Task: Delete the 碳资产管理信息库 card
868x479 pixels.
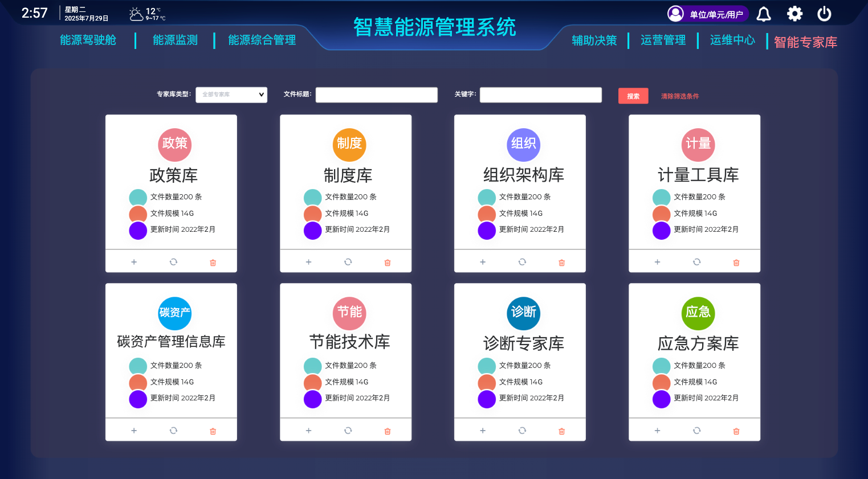Action: click(x=213, y=431)
